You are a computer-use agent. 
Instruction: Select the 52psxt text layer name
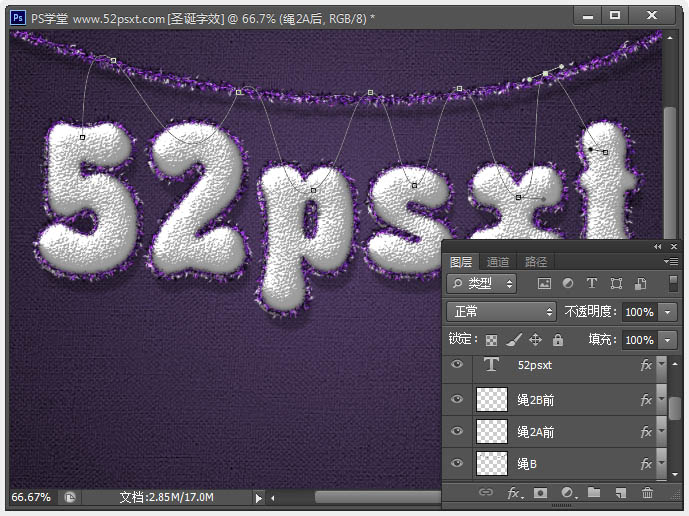(x=534, y=365)
